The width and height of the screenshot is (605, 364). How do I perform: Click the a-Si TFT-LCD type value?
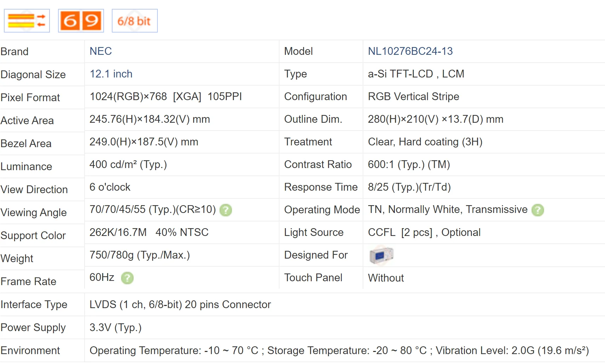coord(416,74)
